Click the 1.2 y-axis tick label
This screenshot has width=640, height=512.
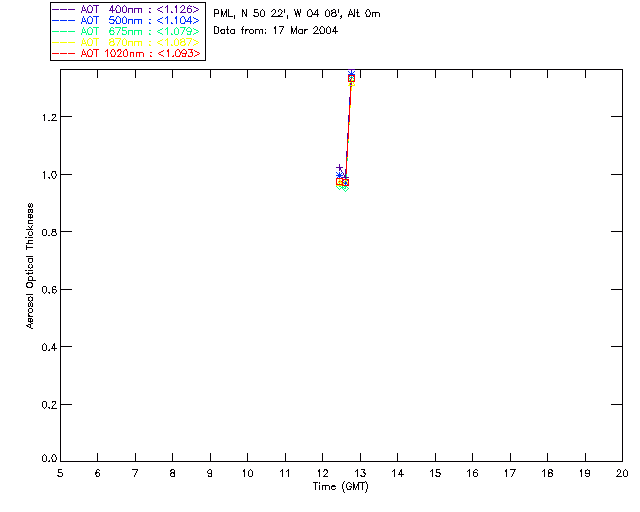tap(49, 118)
